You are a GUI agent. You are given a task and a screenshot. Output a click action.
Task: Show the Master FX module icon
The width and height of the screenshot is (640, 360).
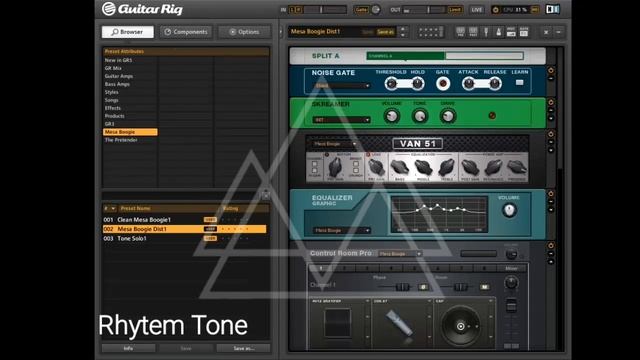click(524, 32)
